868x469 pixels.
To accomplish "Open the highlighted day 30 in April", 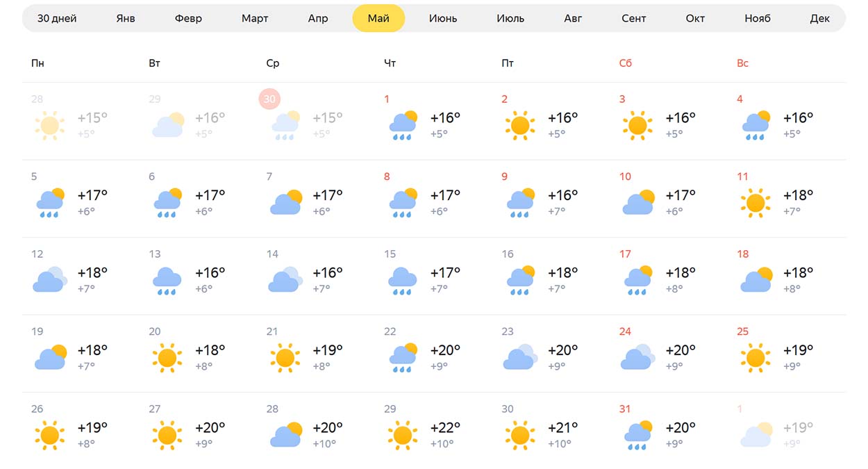I will pos(269,99).
